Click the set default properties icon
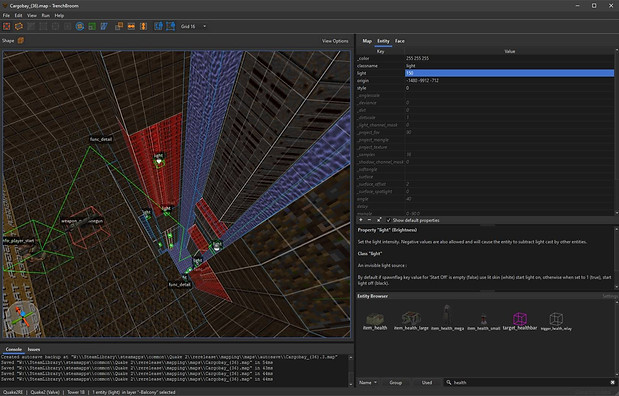Viewport: 619px width, 396px height. [379, 220]
